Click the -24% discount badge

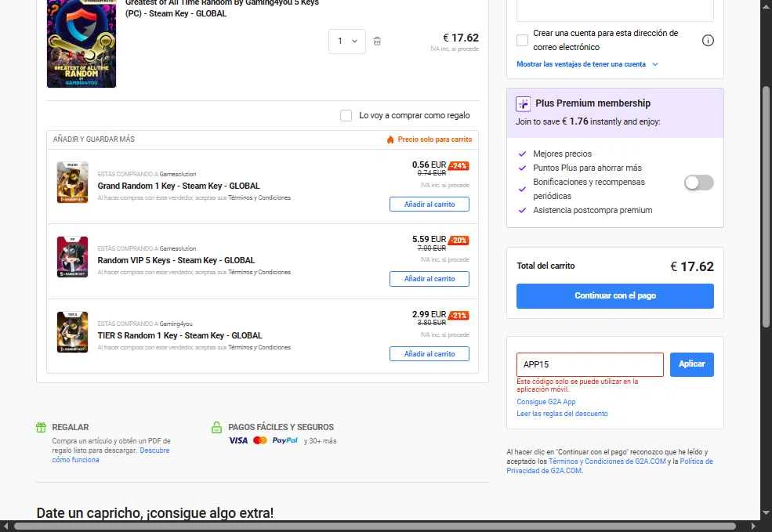458,166
